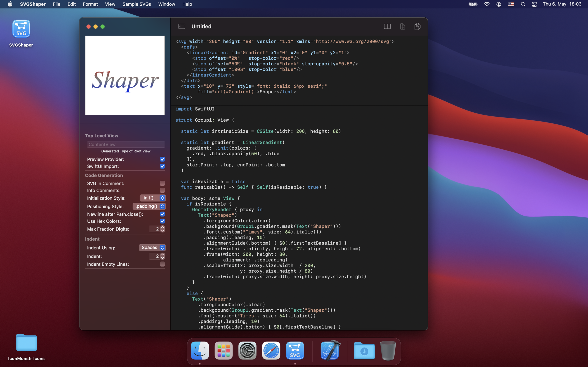Click the export file icon in toolbar
The height and width of the screenshot is (367, 588).
402,26
